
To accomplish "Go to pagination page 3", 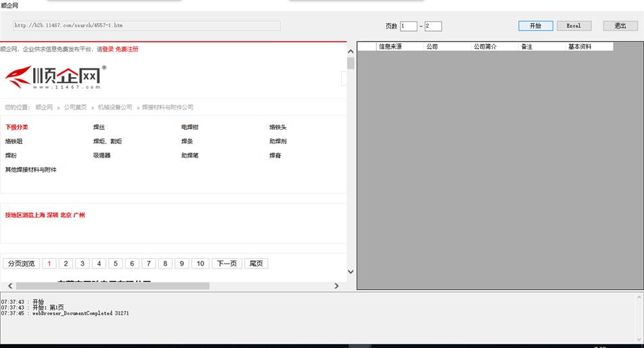I will tap(82, 264).
